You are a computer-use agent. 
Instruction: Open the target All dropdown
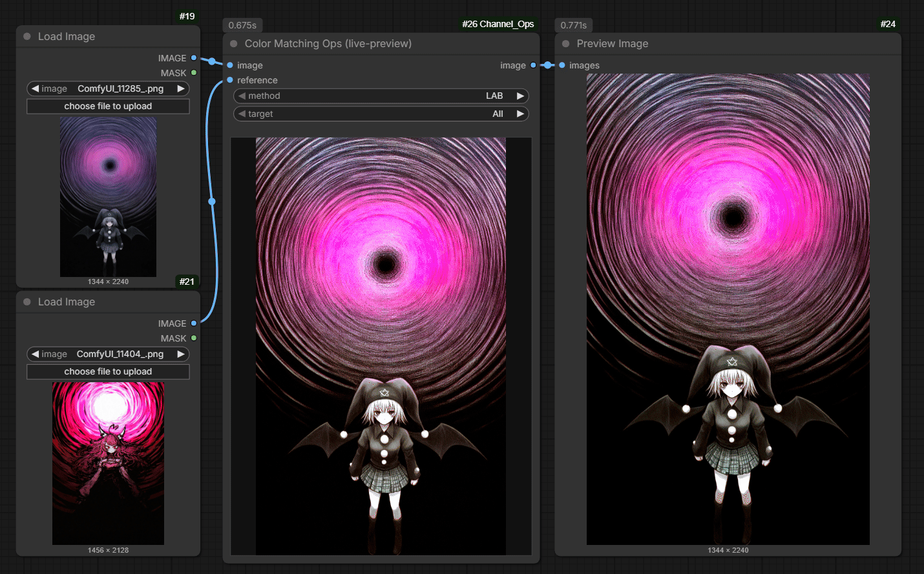tap(381, 114)
